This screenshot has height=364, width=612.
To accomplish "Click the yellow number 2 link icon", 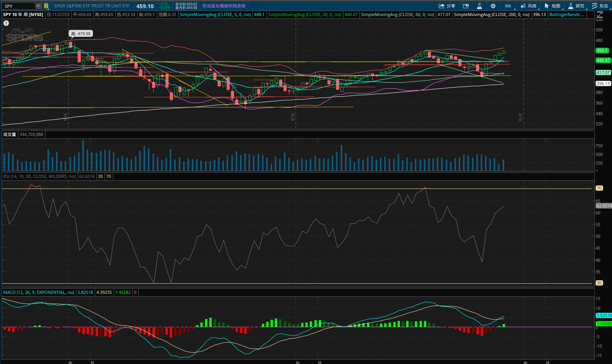I will (46, 6).
